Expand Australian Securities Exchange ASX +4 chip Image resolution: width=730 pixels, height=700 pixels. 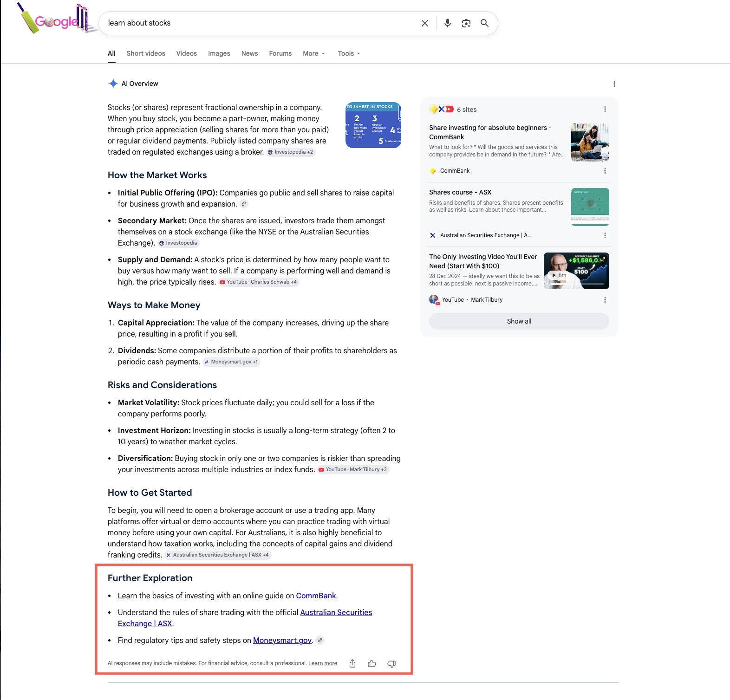point(218,555)
